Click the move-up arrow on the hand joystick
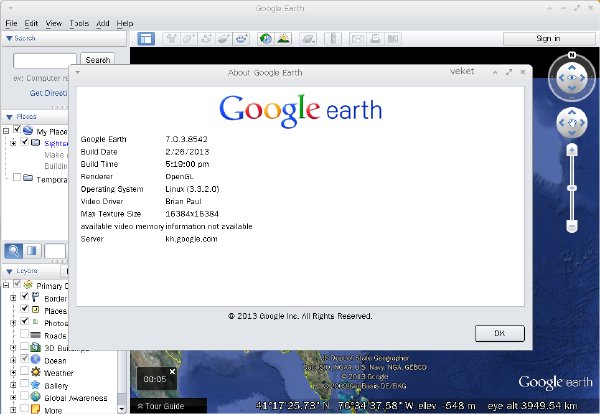This screenshot has width=600, height=414. click(x=572, y=112)
